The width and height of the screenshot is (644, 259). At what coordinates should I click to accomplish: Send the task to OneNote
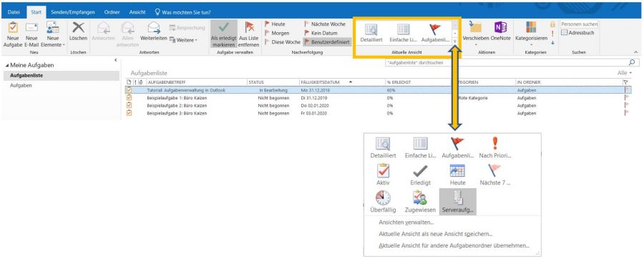click(500, 31)
